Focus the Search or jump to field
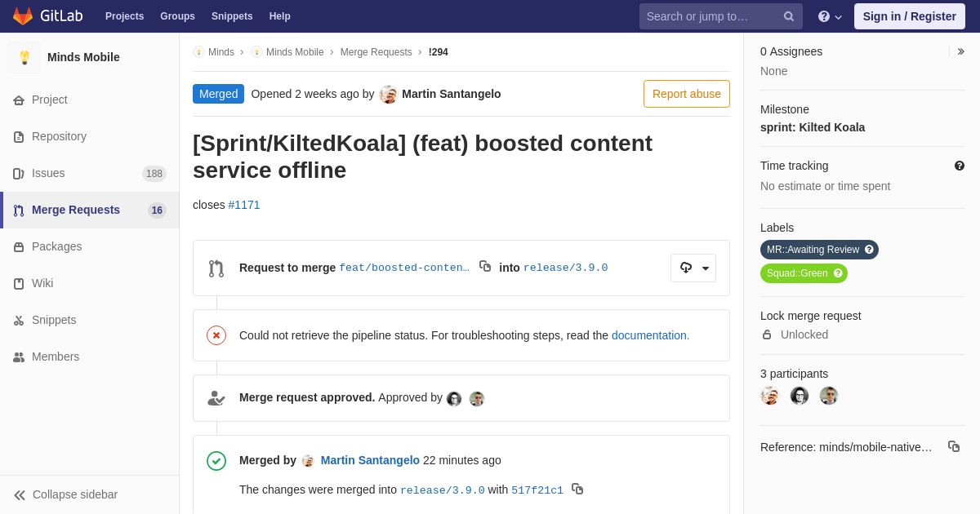This screenshot has height=514, width=980. [721, 16]
